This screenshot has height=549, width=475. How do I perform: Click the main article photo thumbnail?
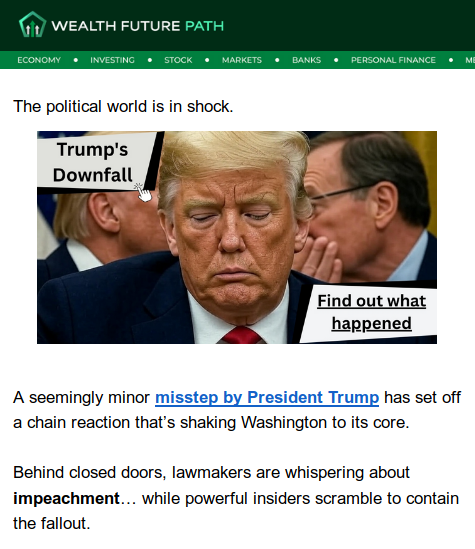pos(237,237)
